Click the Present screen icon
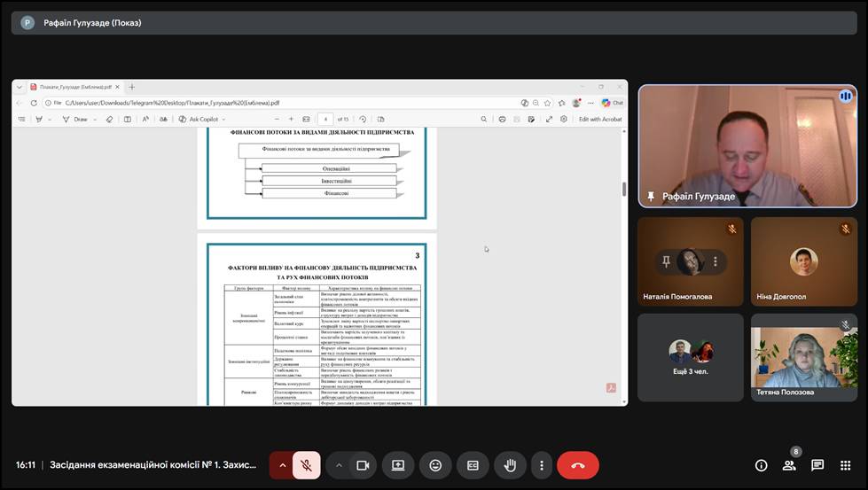 [398, 465]
